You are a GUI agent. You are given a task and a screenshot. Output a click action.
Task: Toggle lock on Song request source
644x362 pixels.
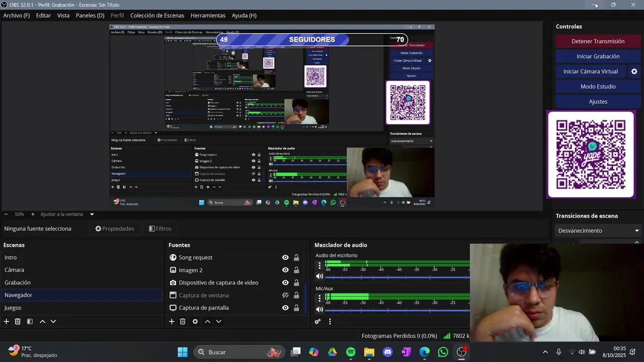coord(296,257)
